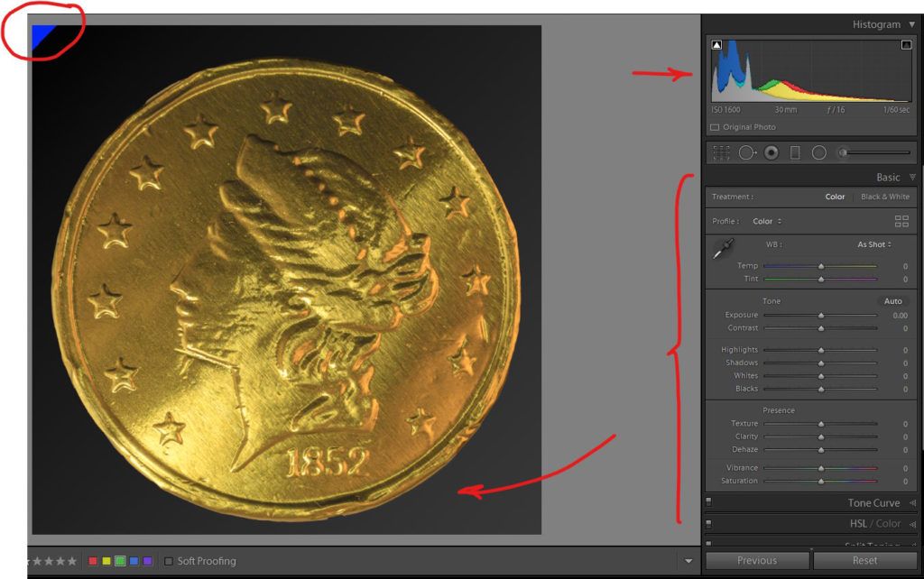924x579 pixels.
Task: Toggle shadow clipping indicator in histogram
Action: pos(717,44)
